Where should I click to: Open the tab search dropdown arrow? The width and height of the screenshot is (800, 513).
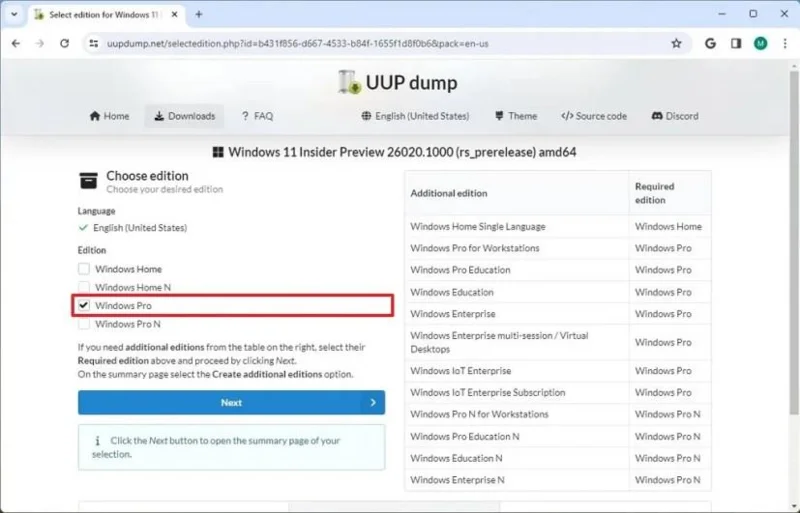click(x=14, y=14)
